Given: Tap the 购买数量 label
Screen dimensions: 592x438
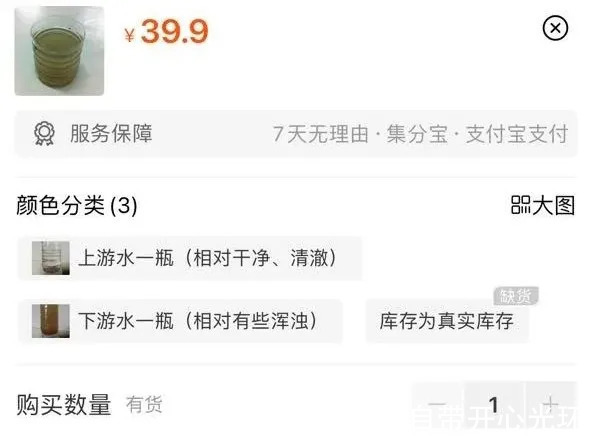Looking at the screenshot, I should click(x=64, y=404).
